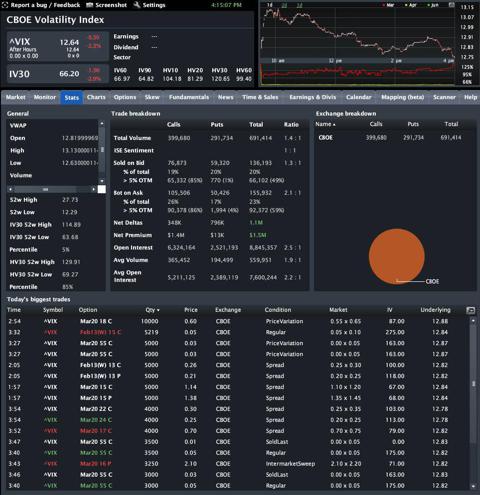Select the Feb13(W) 15 C trade row
Image resolution: width=480 pixels, height=495 pixels.
click(x=238, y=332)
